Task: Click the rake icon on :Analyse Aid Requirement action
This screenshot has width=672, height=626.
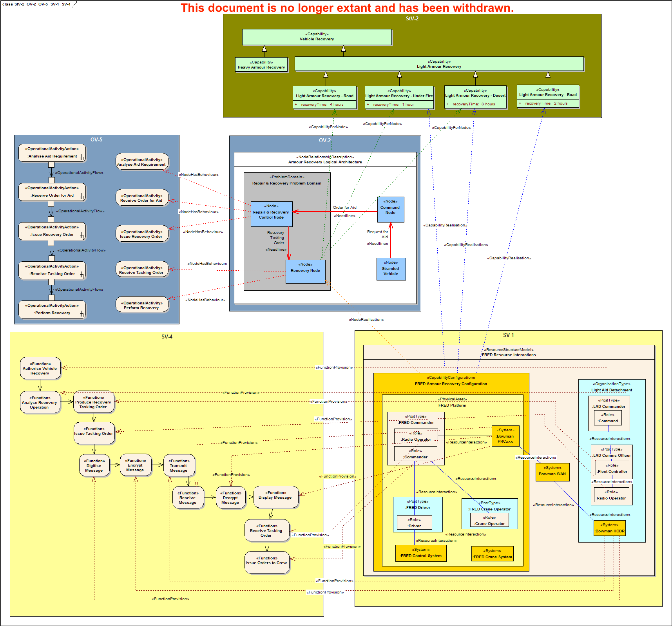Action: tap(82, 157)
